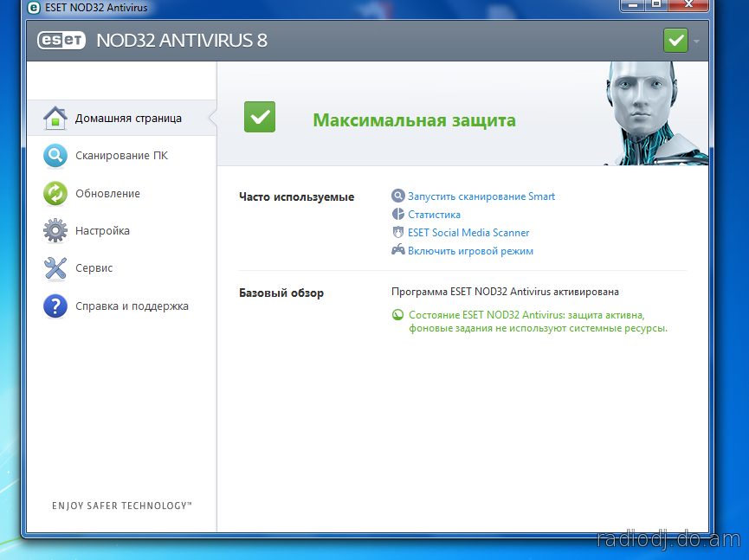This screenshot has width=749, height=560.
Task: Open the Домашняя страница section
Action: point(122,118)
